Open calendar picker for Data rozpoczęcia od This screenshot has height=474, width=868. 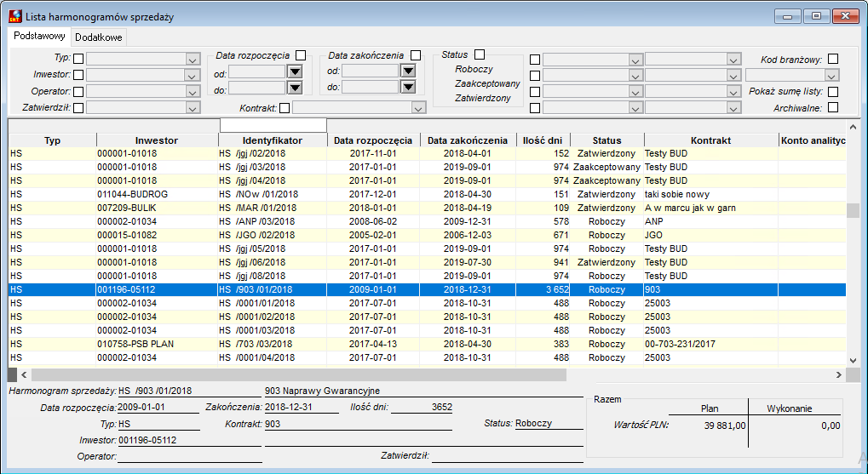[295, 71]
